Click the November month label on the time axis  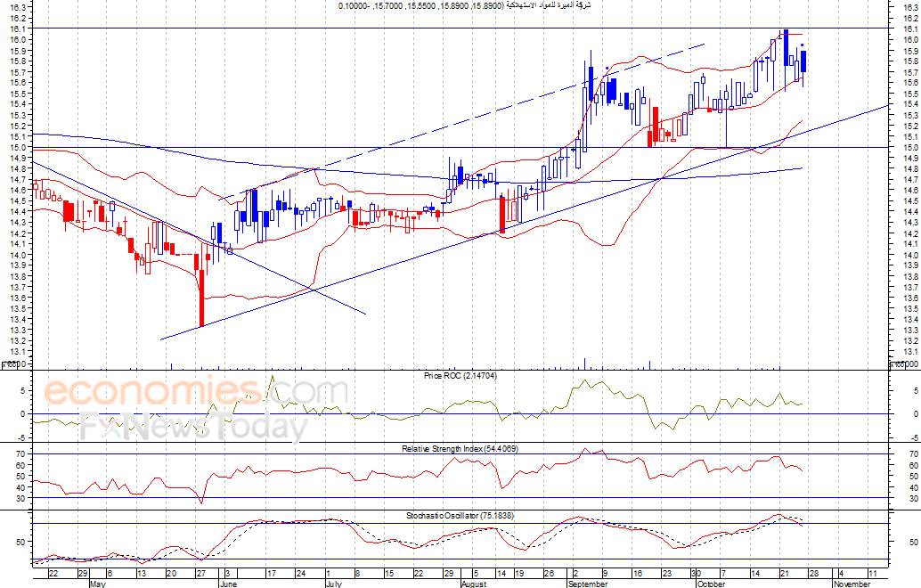point(852,584)
